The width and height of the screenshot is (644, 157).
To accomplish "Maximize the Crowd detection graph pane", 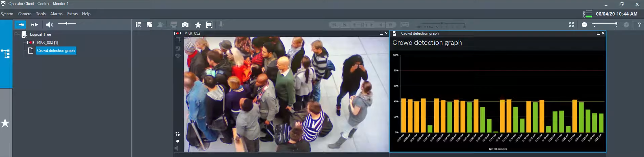I will point(598,33).
